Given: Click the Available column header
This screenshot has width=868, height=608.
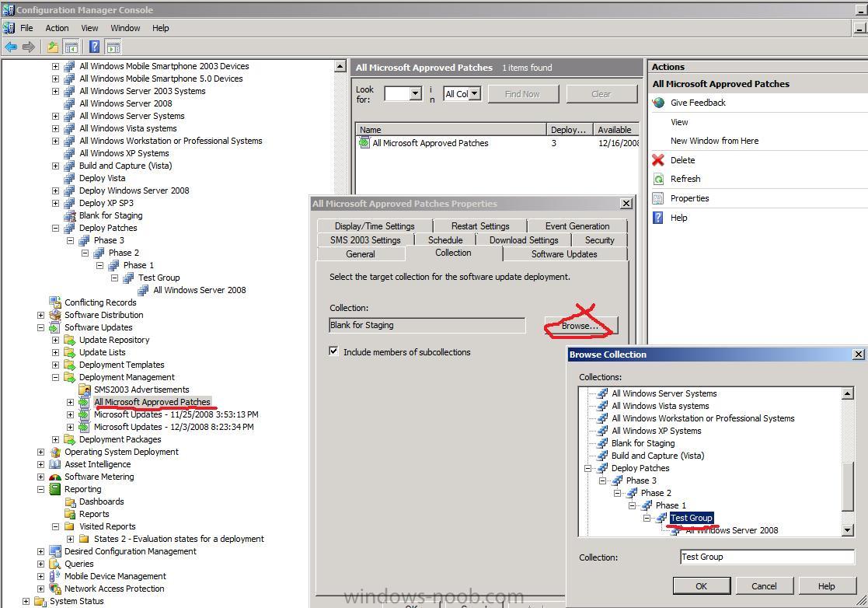Looking at the screenshot, I should pos(616,130).
